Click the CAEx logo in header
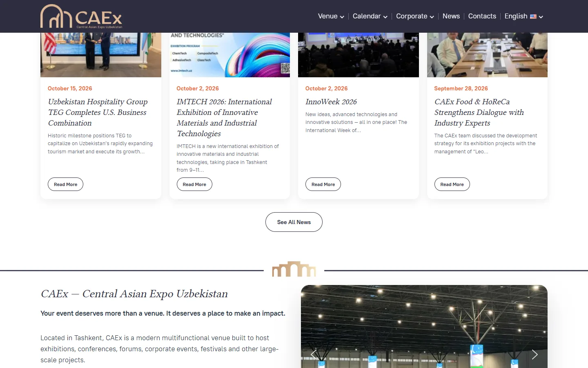Screen dimensions: 588x368 point(81,16)
